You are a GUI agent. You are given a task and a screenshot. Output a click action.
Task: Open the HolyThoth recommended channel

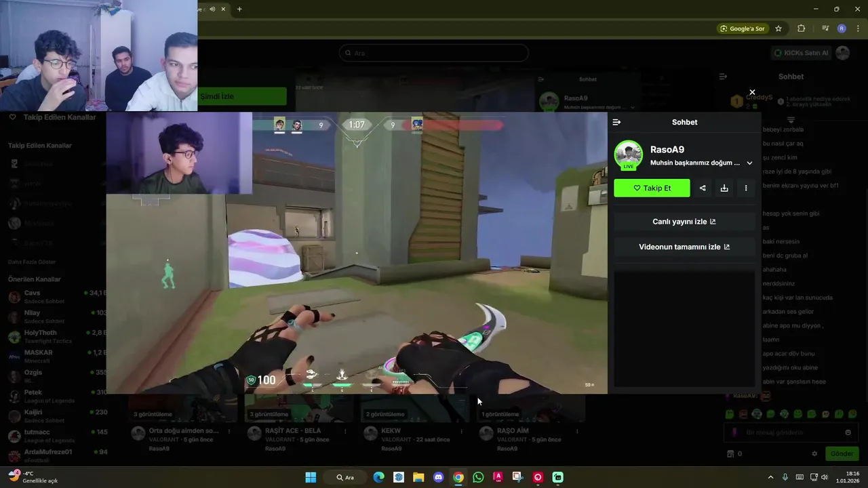[x=57, y=336]
